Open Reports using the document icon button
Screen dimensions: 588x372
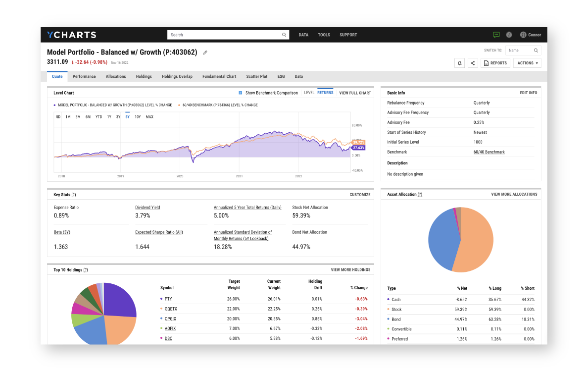click(495, 63)
